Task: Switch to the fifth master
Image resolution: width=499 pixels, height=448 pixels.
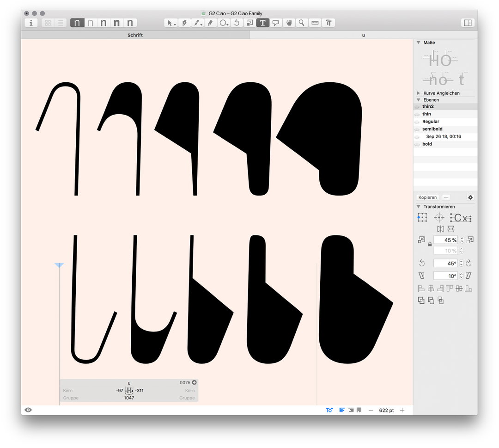Action: tap(130, 23)
